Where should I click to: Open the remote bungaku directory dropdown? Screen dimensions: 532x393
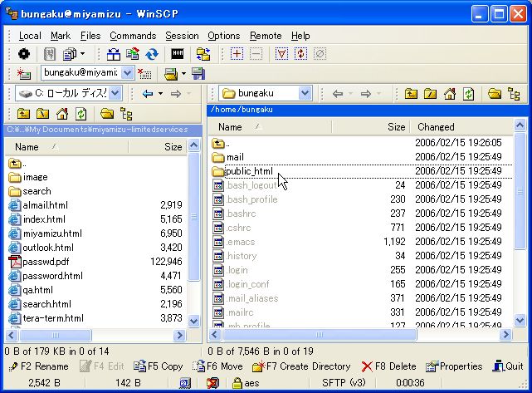pyautogui.click(x=305, y=93)
